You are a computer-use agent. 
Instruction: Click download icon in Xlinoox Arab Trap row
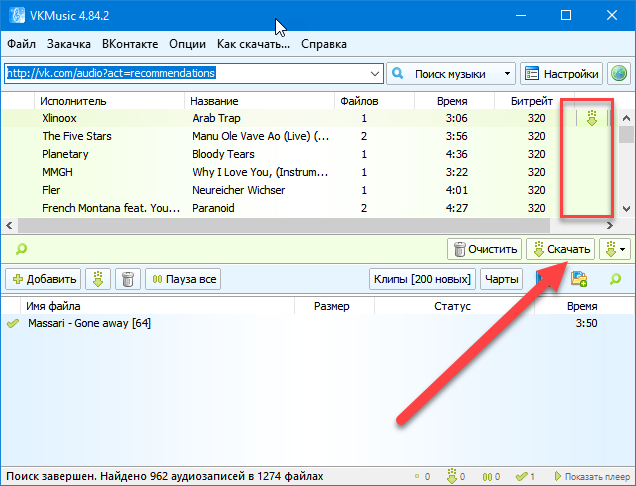coord(592,118)
